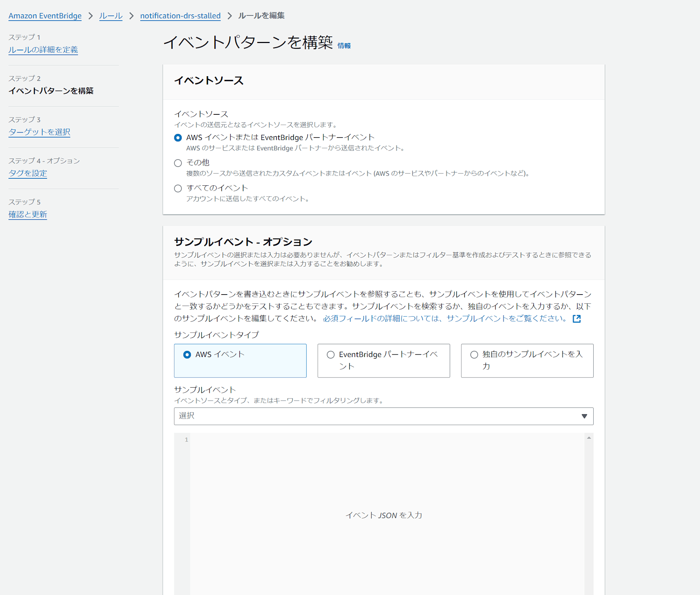The height and width of the screenshot is (595, 700).
Task: Open the サンプルイベント 選択 dropdown
Action: [384, 416]
